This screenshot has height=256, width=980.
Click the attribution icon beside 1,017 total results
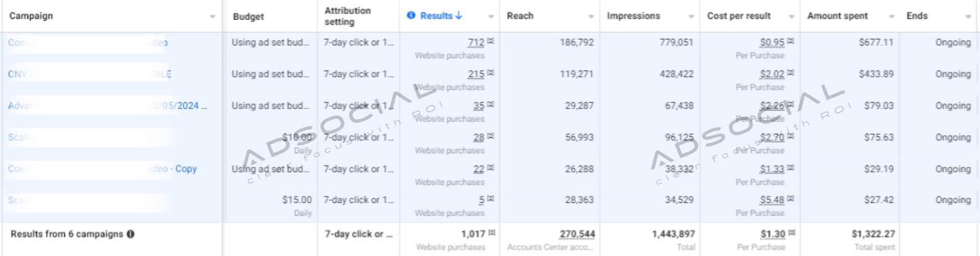[x=492, y=233]
